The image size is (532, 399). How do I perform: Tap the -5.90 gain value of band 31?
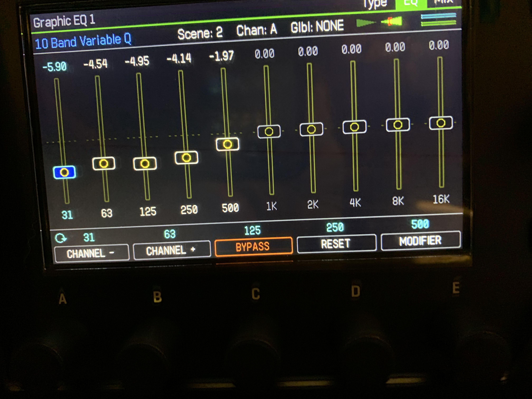pos(55,67)
